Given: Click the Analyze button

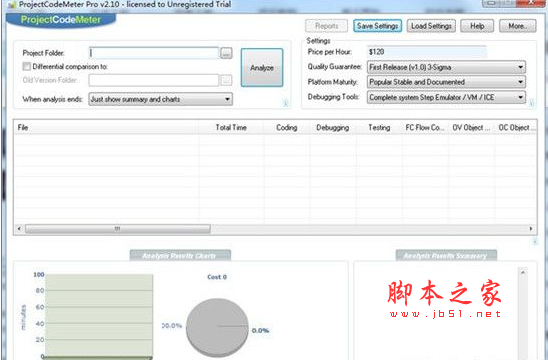Looking at the screenshot, I should click(x=262, y=67).
